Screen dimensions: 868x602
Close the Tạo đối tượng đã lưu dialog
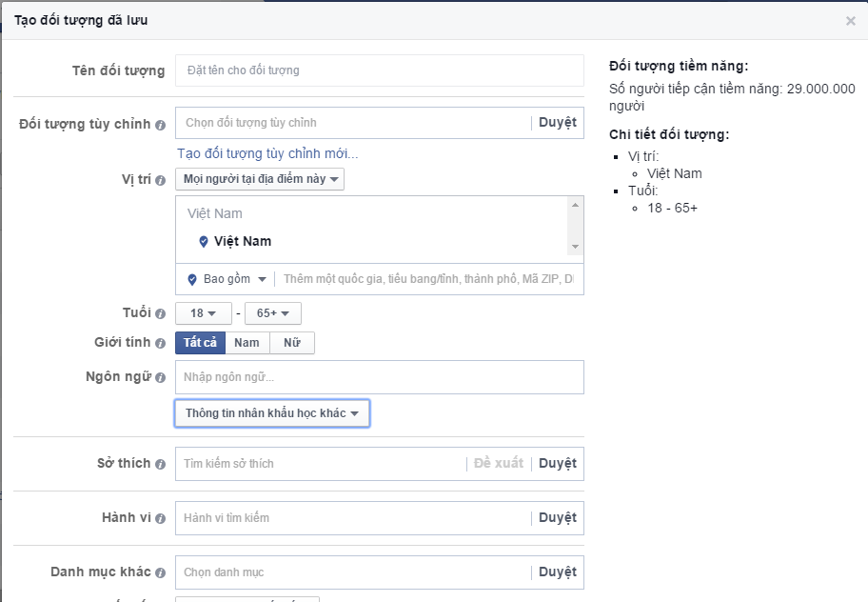[851, 21]
